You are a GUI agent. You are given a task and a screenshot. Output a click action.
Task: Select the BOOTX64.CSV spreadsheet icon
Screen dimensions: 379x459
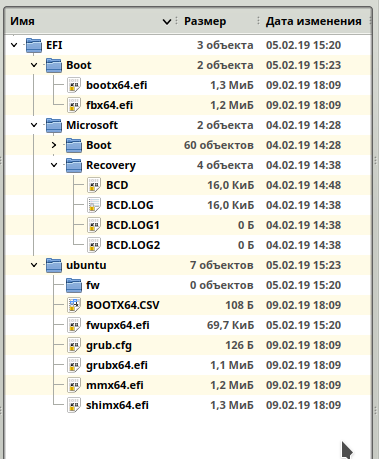pos(74,305)
